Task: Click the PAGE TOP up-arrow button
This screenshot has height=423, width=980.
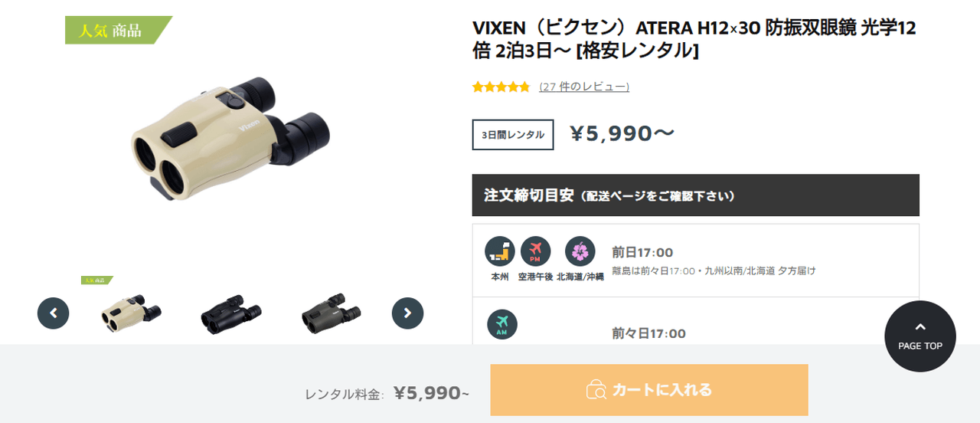Action: point(920,336)
